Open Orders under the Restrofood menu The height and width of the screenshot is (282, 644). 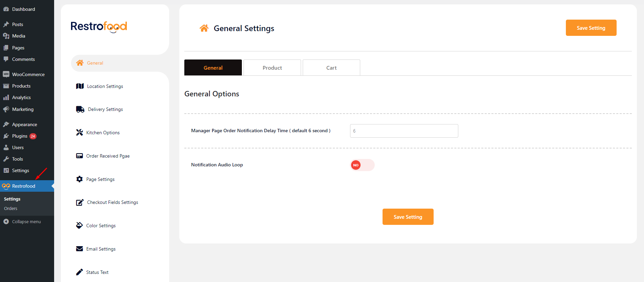(10, 209)
